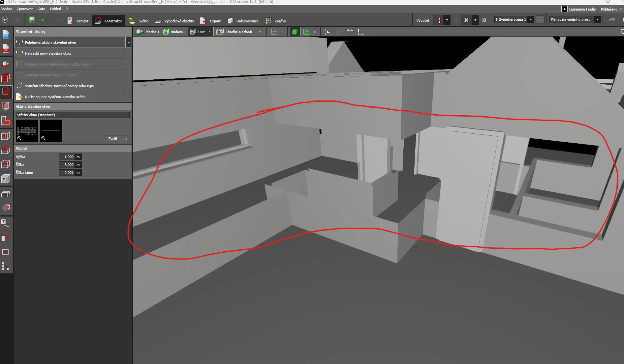The height and width of the screenshot is (364, 624).
Task: Open the Soubor menu
Action: tap(6, 9)
